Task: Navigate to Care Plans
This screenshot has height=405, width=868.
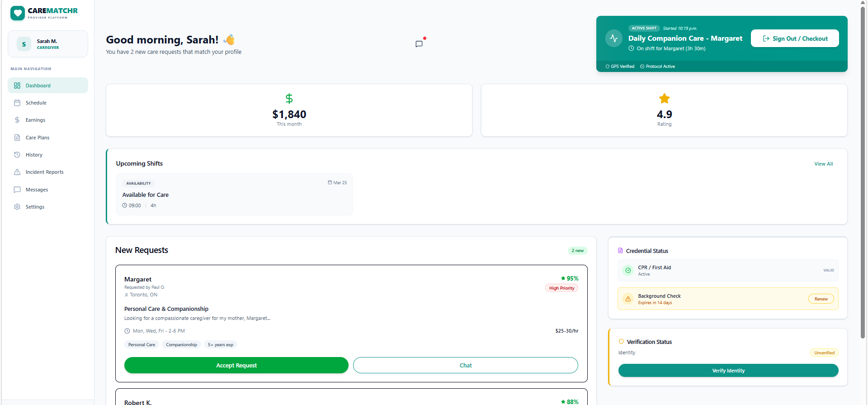Action: 48,138
